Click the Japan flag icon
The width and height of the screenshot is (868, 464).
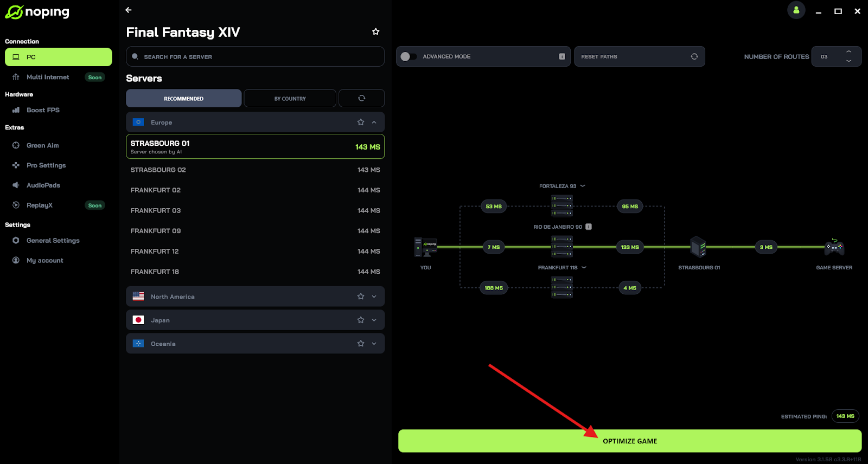click(x=138, y=320)
